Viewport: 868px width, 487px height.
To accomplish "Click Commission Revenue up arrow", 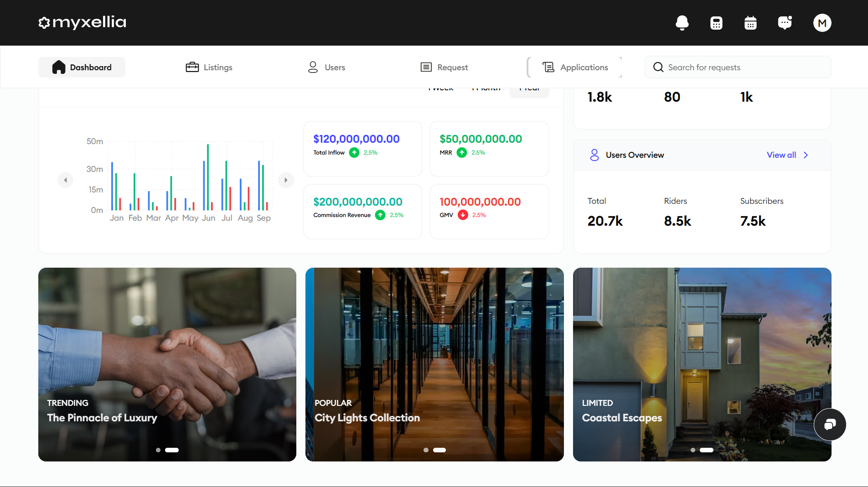I will pos(380,215).
